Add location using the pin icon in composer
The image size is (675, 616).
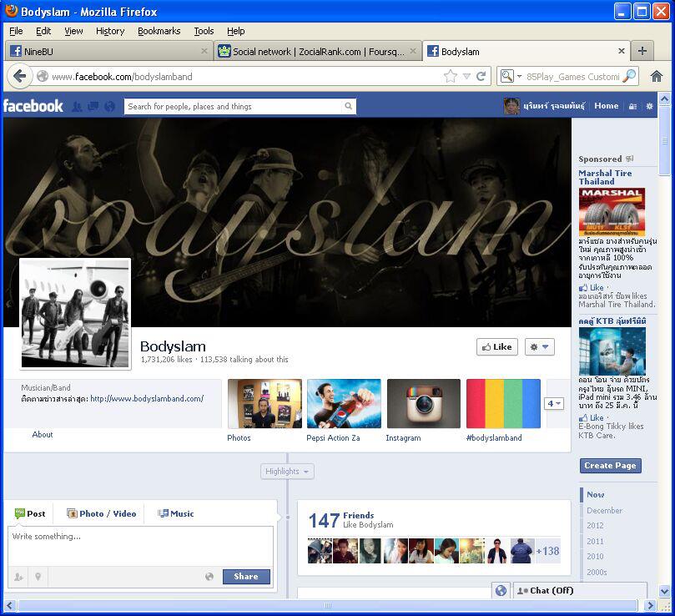click(x=38, y=577)
